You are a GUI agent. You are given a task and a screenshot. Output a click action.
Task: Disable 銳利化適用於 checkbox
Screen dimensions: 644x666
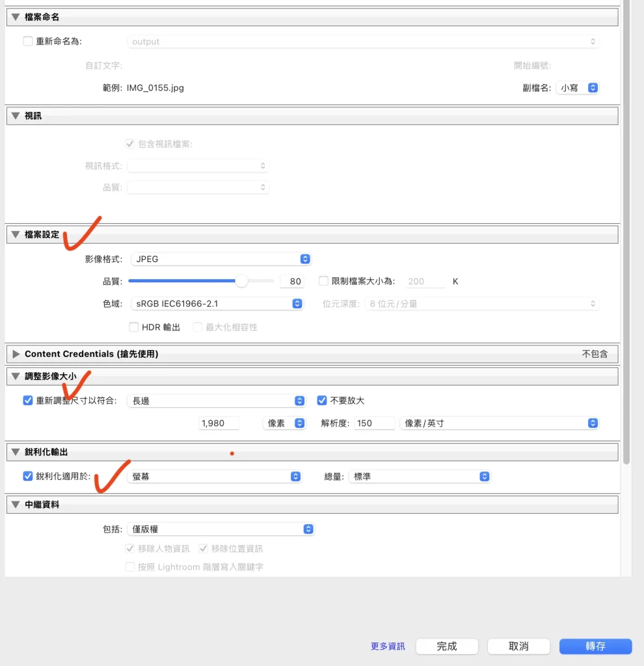coord(28,476)
